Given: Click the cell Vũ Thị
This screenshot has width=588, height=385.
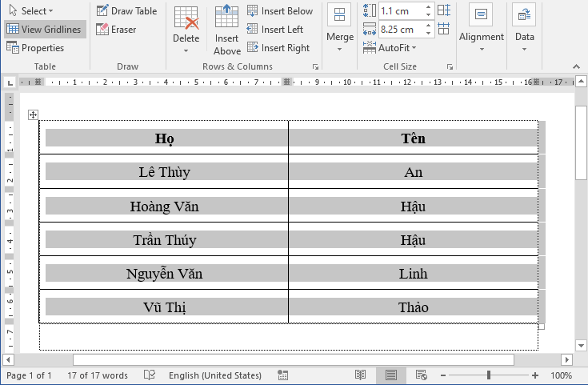Looking at the screenshot, I should click(164, 307).
